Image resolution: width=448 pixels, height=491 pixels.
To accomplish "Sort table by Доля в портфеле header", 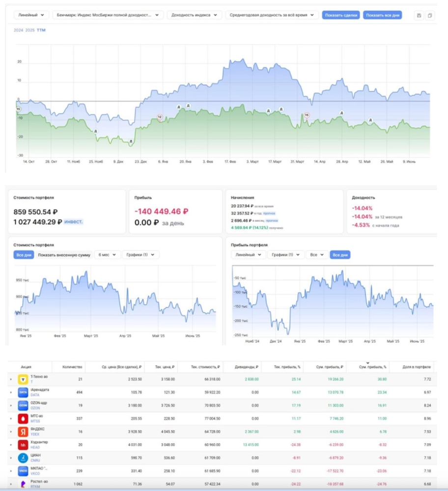I will click(x=417, y=367).
